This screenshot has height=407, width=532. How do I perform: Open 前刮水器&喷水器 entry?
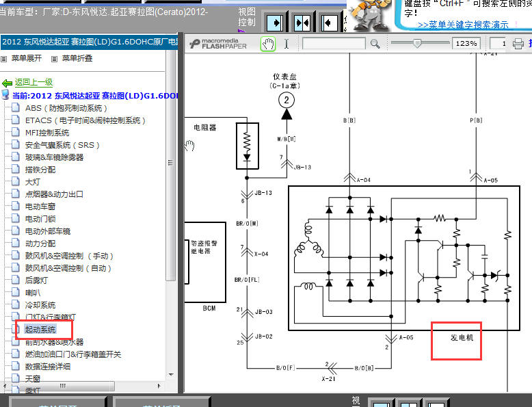click(x=54, y=342)
